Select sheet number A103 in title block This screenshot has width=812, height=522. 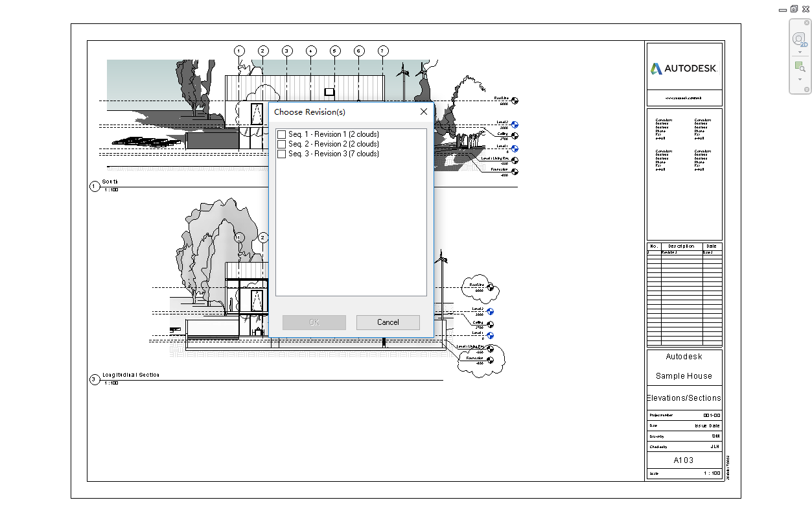684,460
